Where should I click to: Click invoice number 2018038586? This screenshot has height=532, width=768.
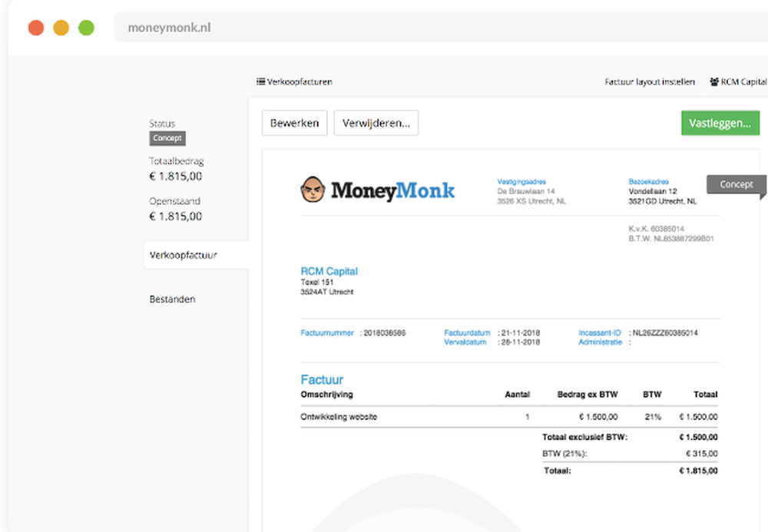(385, 333)
